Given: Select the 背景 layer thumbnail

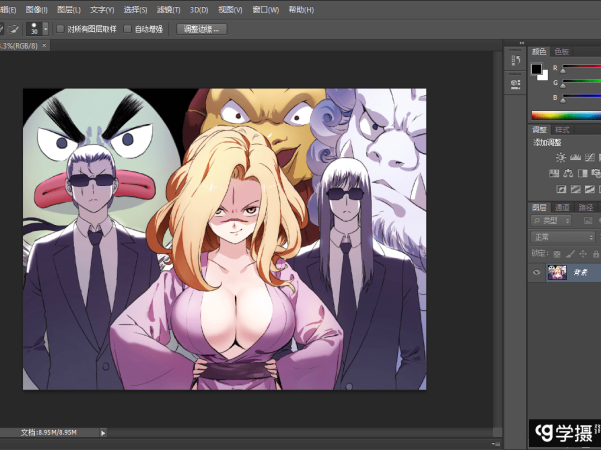Looking at the screenshot, I should pos(557,273).
